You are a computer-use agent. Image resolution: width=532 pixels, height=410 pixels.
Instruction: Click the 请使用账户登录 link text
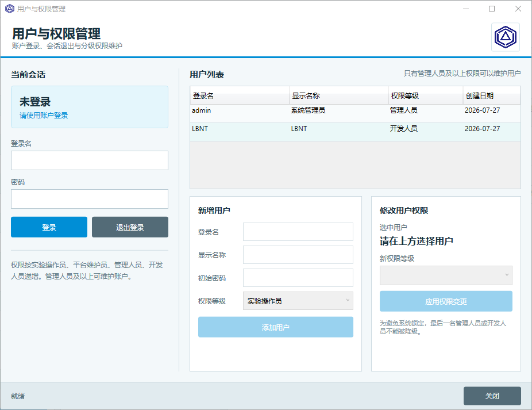tap(44, 116)
